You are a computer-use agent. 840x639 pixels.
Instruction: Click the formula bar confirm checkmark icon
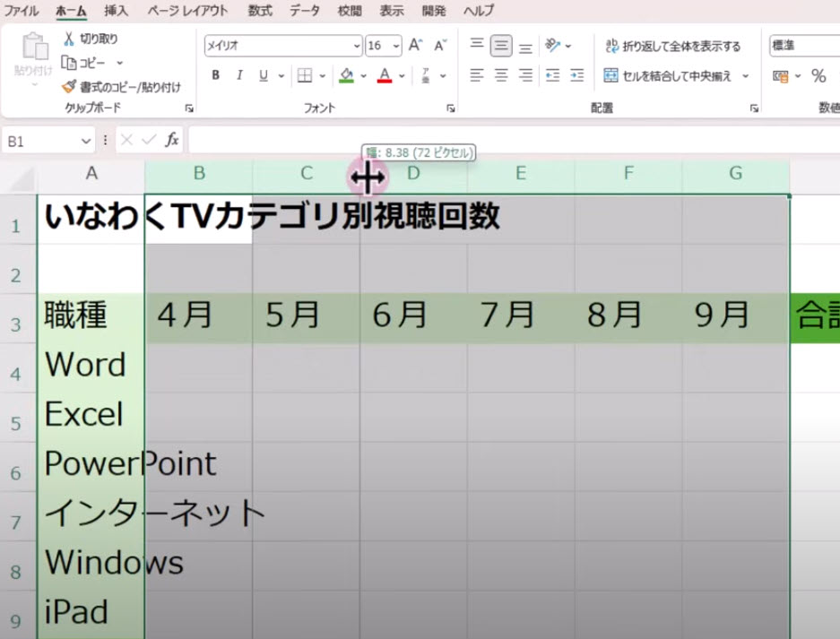(149, 141)
